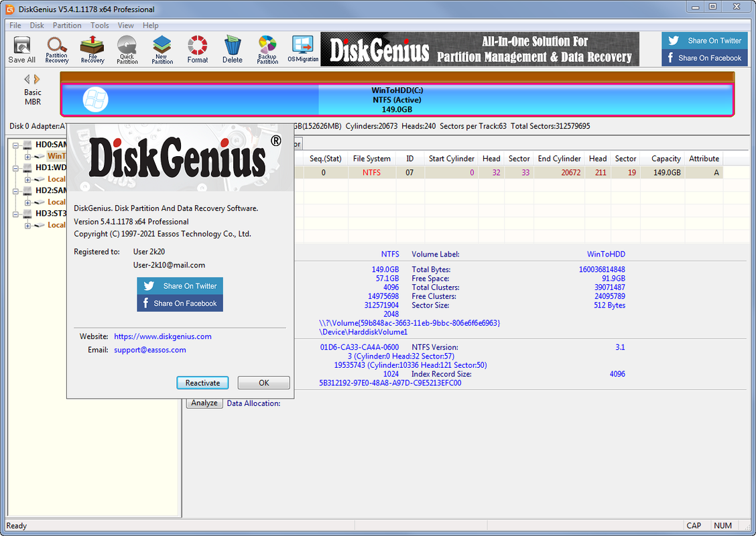Select the WinToHDD(C:) partition bar
The width and height of the screenshot is (756, 536).
397,100
